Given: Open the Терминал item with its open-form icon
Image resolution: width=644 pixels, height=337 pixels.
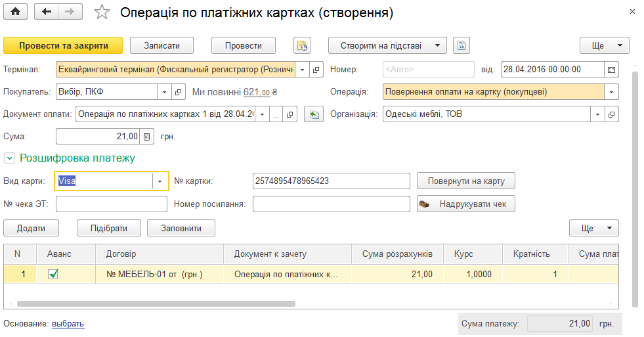Looking at the screenshot, I should [316, 70].
